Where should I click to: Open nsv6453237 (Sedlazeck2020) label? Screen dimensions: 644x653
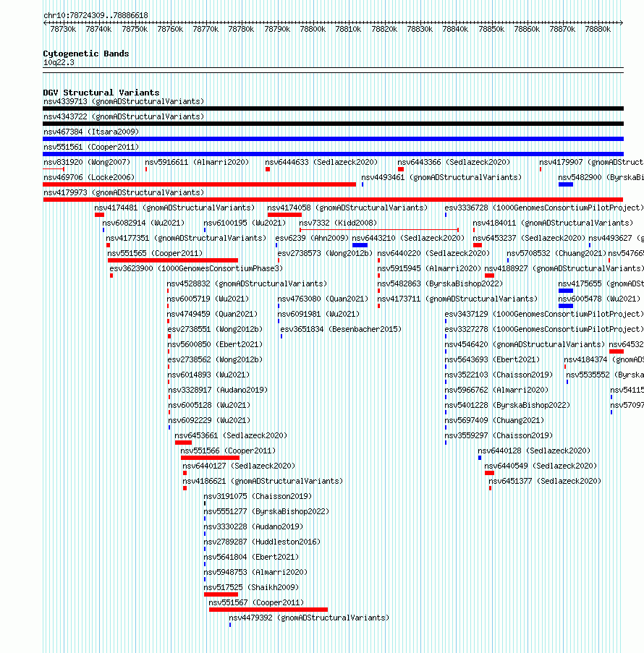point(529,238)
